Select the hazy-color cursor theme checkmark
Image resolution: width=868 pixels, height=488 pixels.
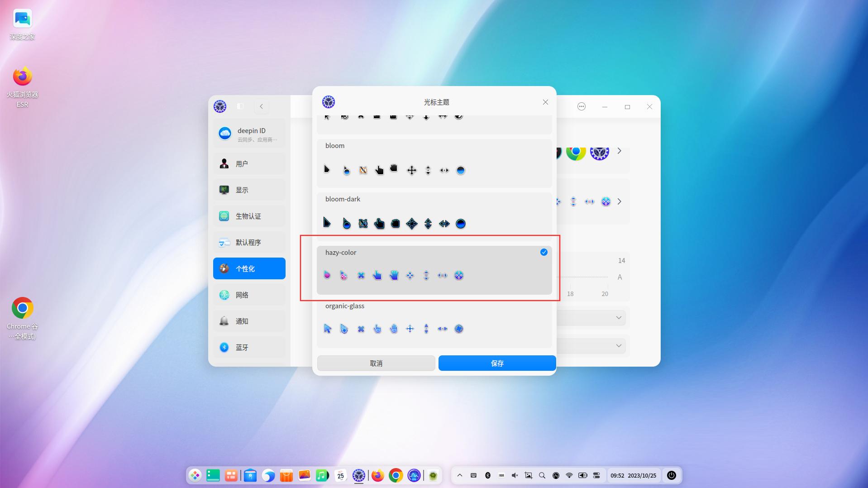pyautogui.click(x=543, y=252)
